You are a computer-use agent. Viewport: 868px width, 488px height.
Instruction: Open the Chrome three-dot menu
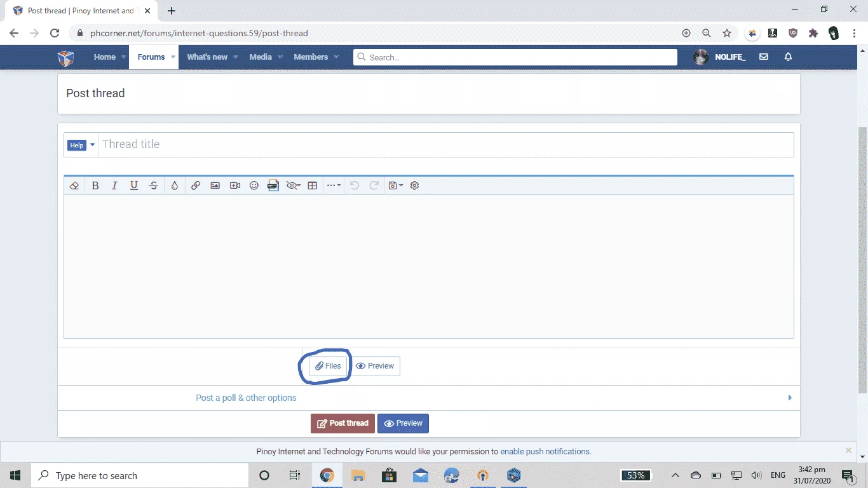855,33
